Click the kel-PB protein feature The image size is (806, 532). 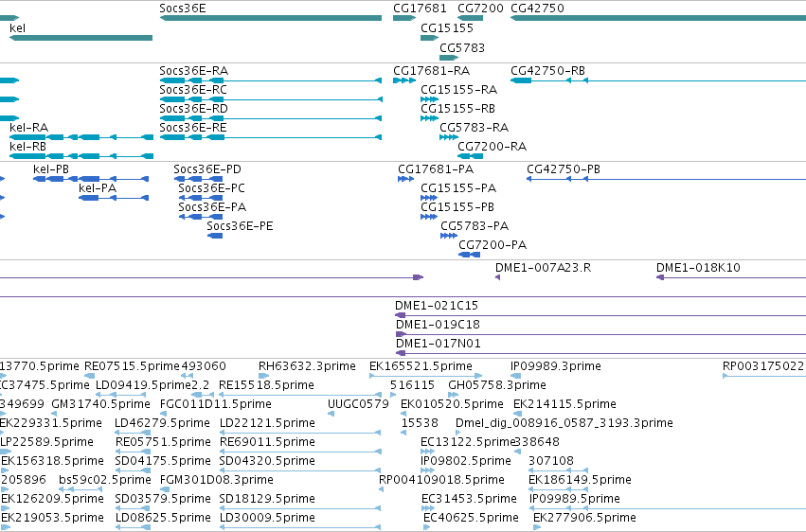pyautogui.click(x=91, y=179)
